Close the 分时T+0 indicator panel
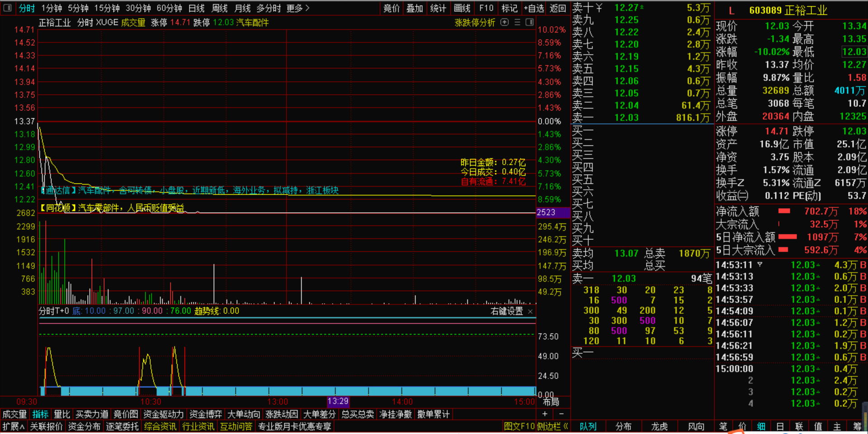The width and height of the screenshot is (868, 434). [530, 311]
